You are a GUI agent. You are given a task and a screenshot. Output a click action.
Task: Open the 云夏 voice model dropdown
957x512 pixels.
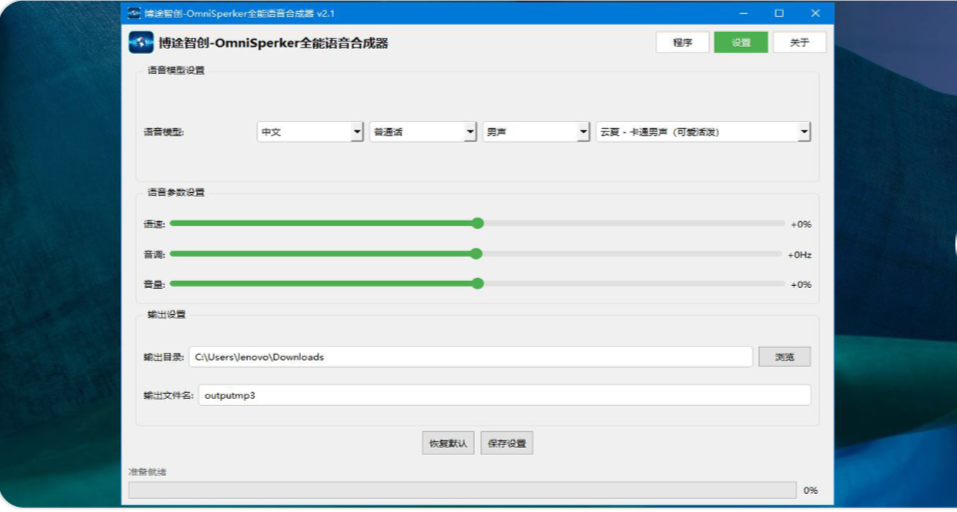pos(703,132)
